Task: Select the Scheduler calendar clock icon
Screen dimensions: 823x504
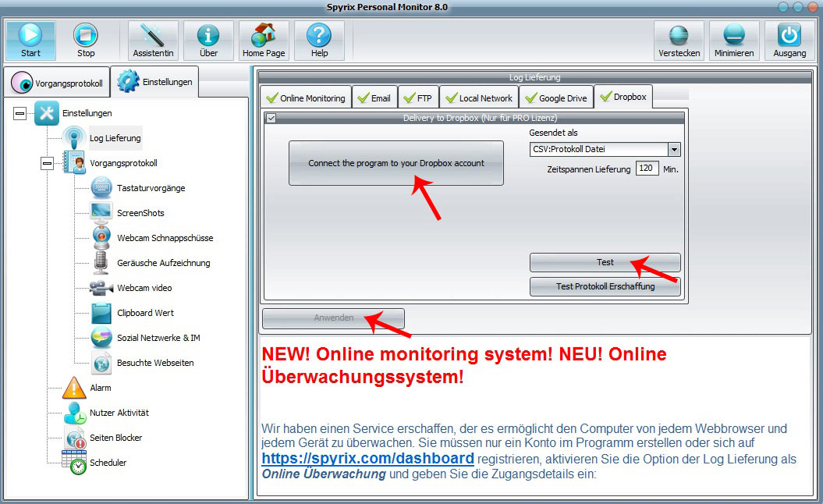Action: click(74, 463)
